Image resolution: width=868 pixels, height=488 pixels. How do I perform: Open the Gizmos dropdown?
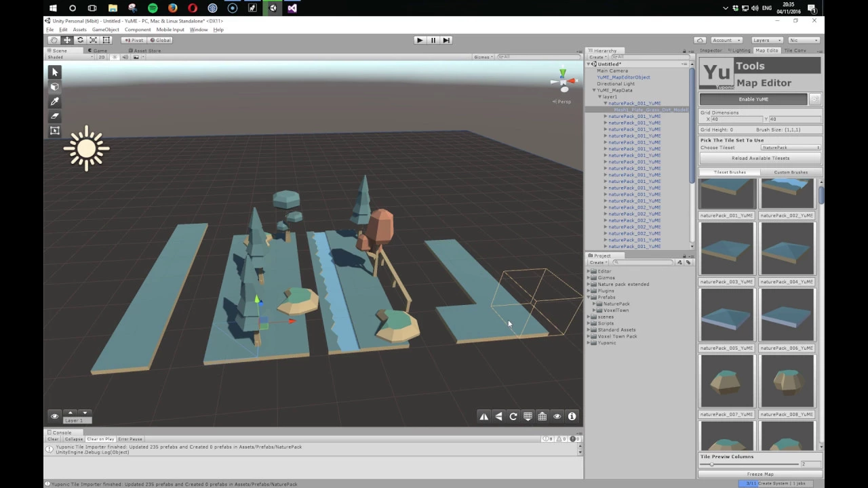click(x=484, y=57)
